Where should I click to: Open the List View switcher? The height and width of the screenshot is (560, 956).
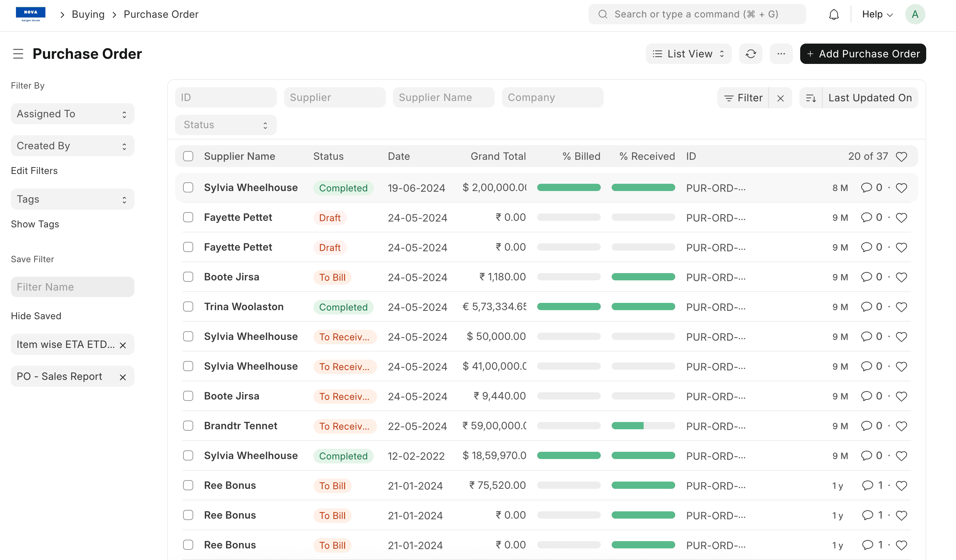(688, 53)
